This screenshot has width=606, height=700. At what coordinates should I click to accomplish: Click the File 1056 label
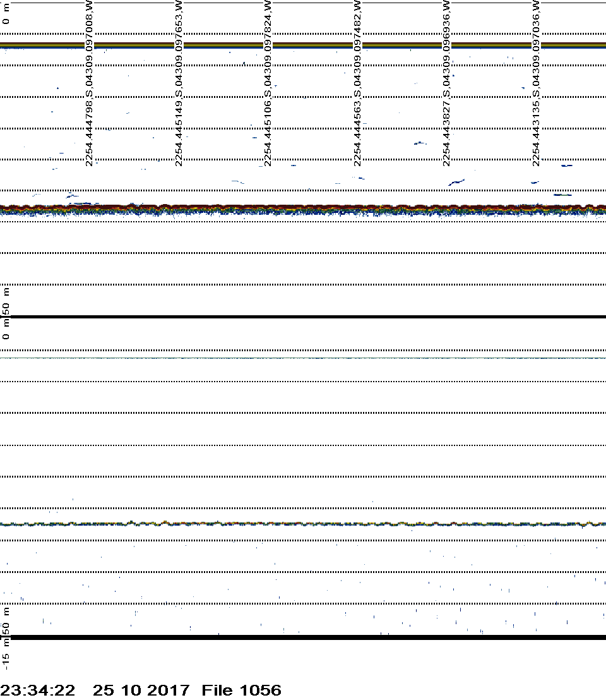[241, 690]
